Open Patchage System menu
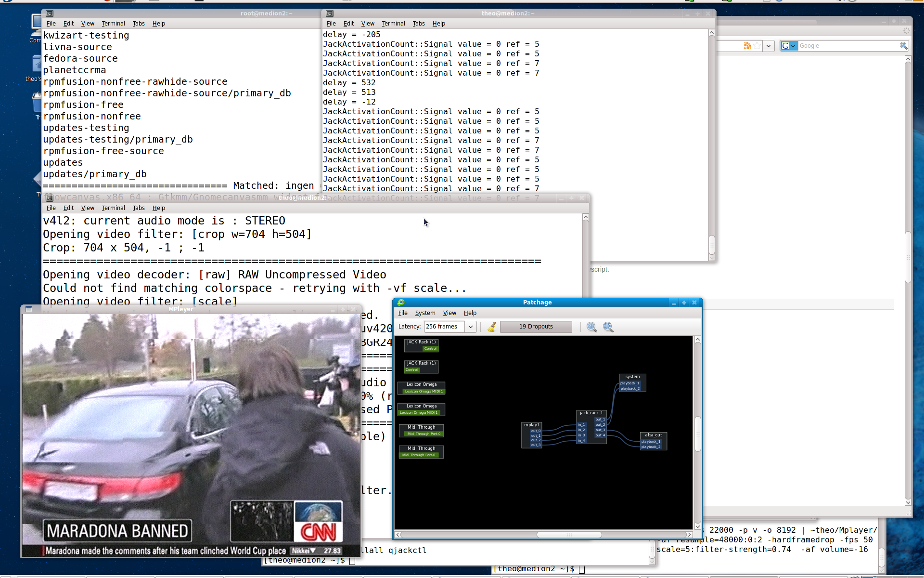This screenshot has height=578, width=924. coord(425,313)
